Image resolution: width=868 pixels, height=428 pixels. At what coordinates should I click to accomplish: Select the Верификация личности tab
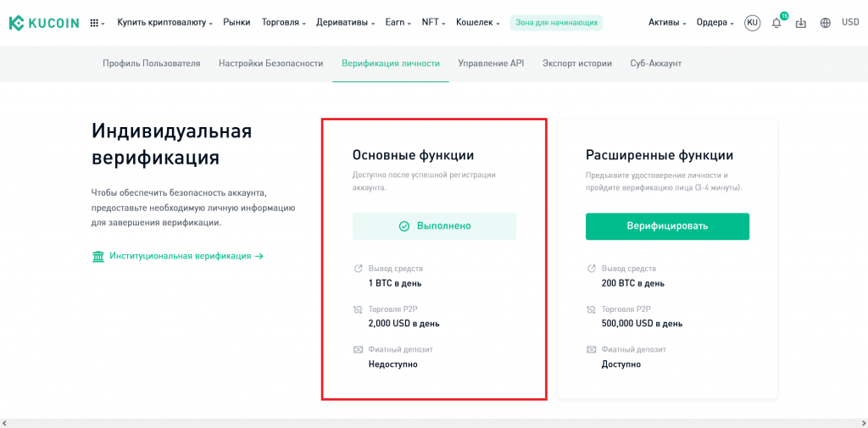click(x=391, y=64)
